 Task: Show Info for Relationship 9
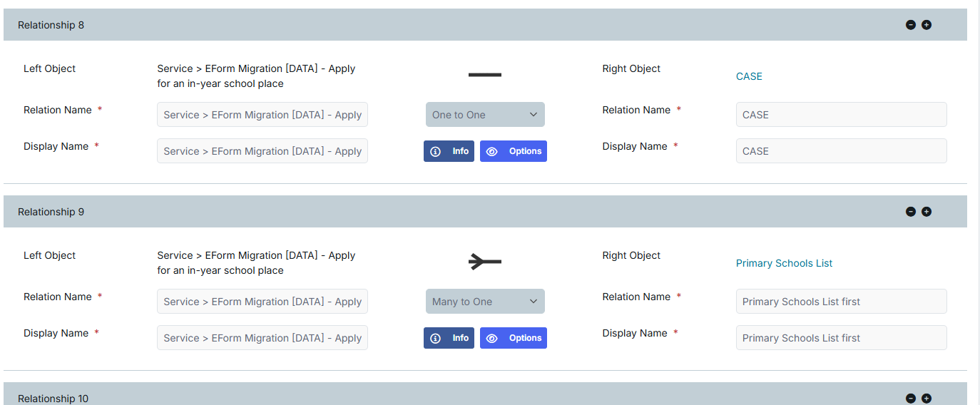[x=449, y=338]
